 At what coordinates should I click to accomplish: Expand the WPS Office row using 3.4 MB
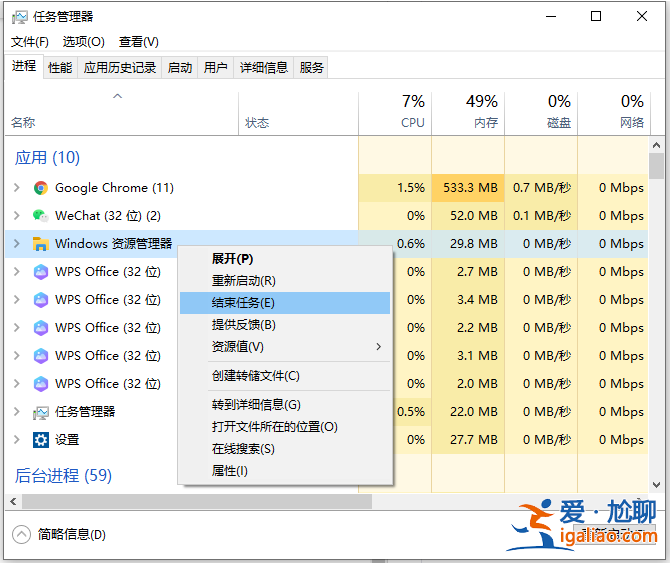(17, 299)
